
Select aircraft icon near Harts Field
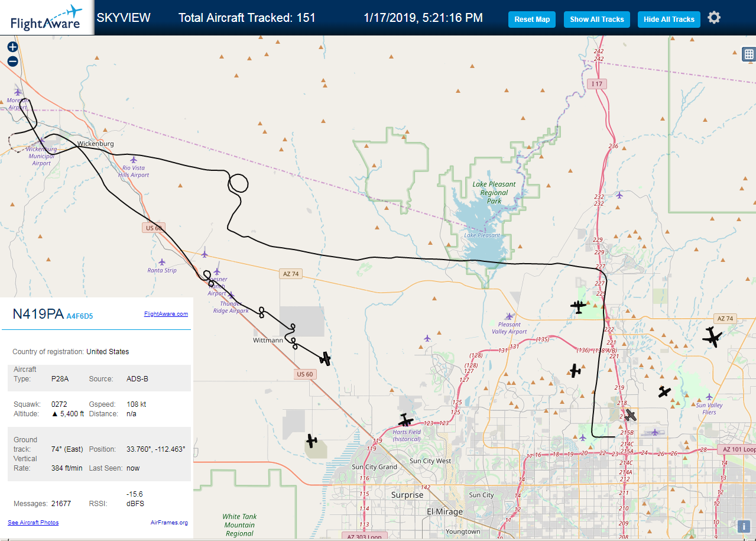tap(405, 420)
